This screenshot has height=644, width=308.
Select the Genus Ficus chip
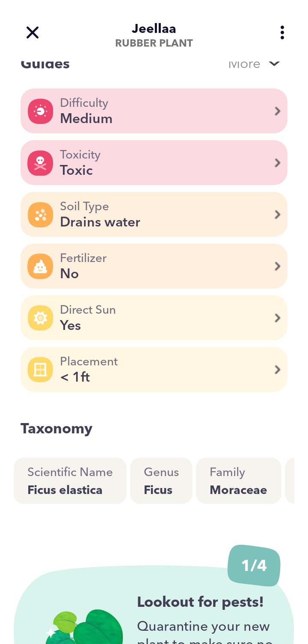point(161,481)
